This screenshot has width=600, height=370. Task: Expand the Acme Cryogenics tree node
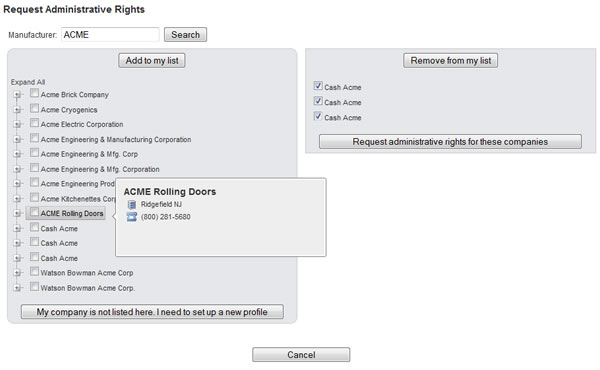pos(17,109)
